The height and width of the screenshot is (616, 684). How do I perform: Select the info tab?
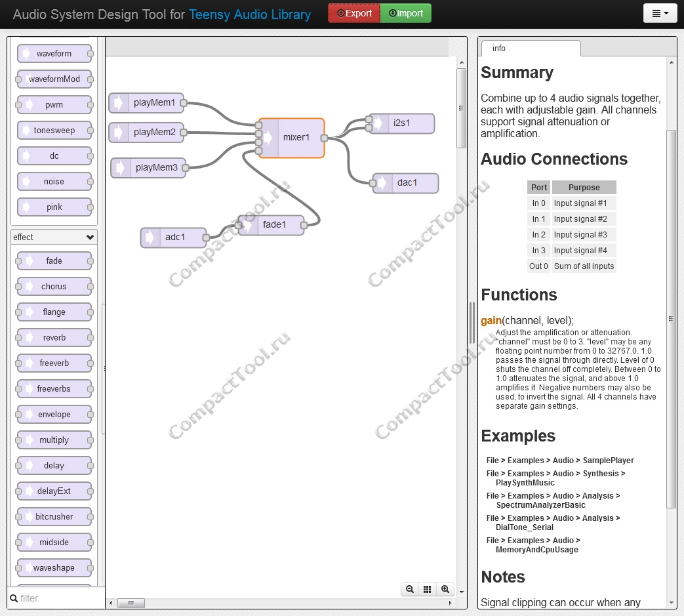[531, 48]
